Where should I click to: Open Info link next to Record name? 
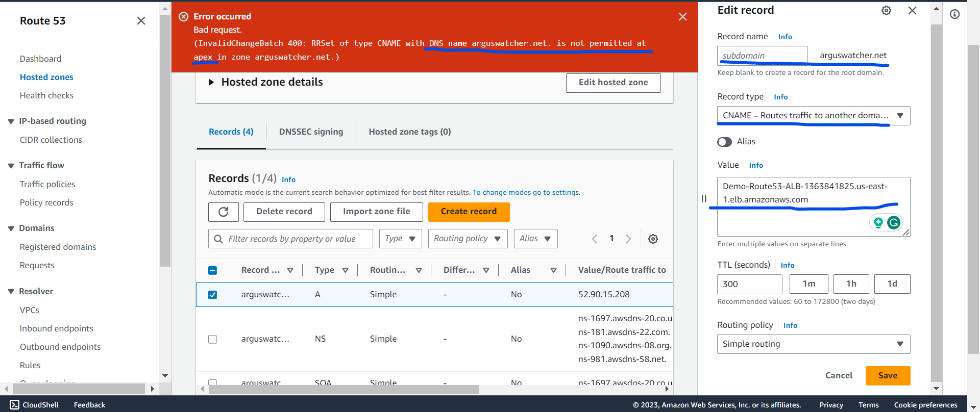pyautogui.click(x=785, y=37)
